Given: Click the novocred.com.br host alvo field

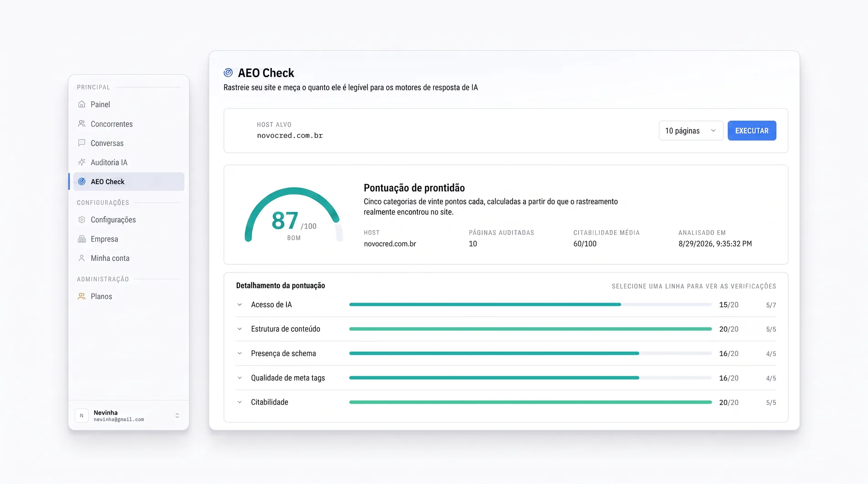Looking at the screenshot, I should click(290, 136).
